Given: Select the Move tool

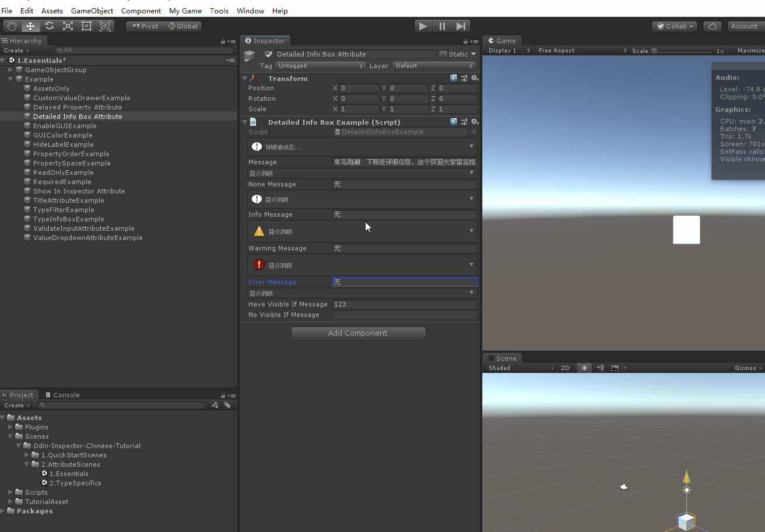Looking at the screenshot, I should tap(30, 26).
